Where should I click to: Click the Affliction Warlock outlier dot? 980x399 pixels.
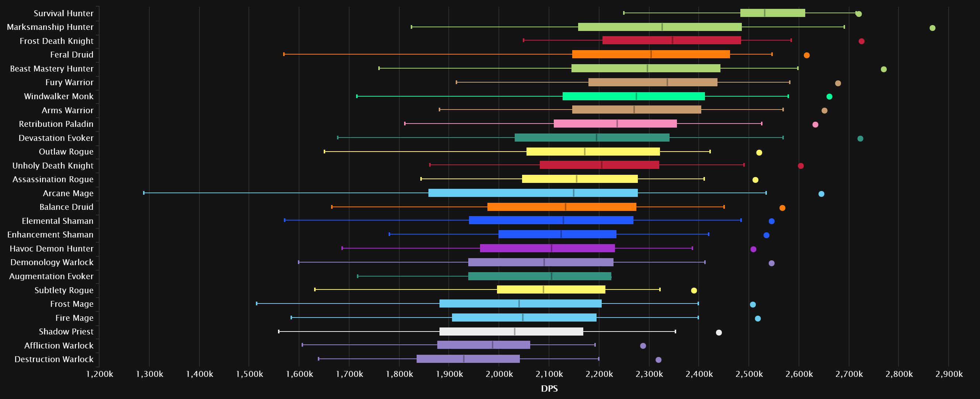click(643, 346)
